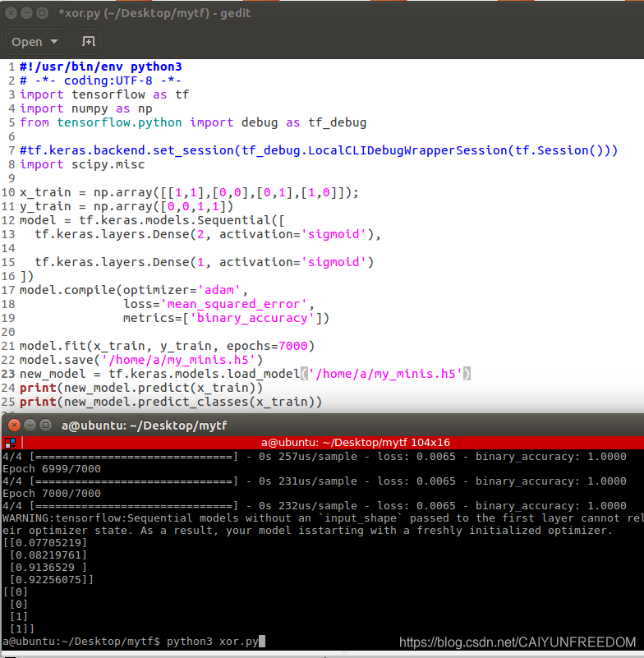Click on '# -*- coding:UTF-8 -*-' comment

pyautogui.click(x=100, y=81)
